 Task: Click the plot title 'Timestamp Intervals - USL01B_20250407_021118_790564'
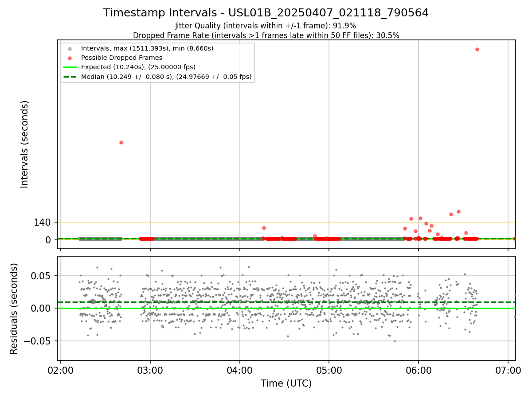266,13
